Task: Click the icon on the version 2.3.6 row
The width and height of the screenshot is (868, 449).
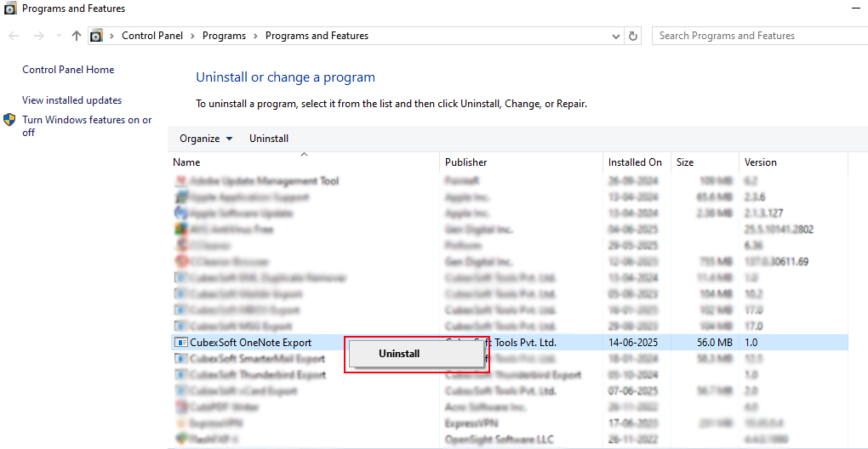Action: coord(180,196)
